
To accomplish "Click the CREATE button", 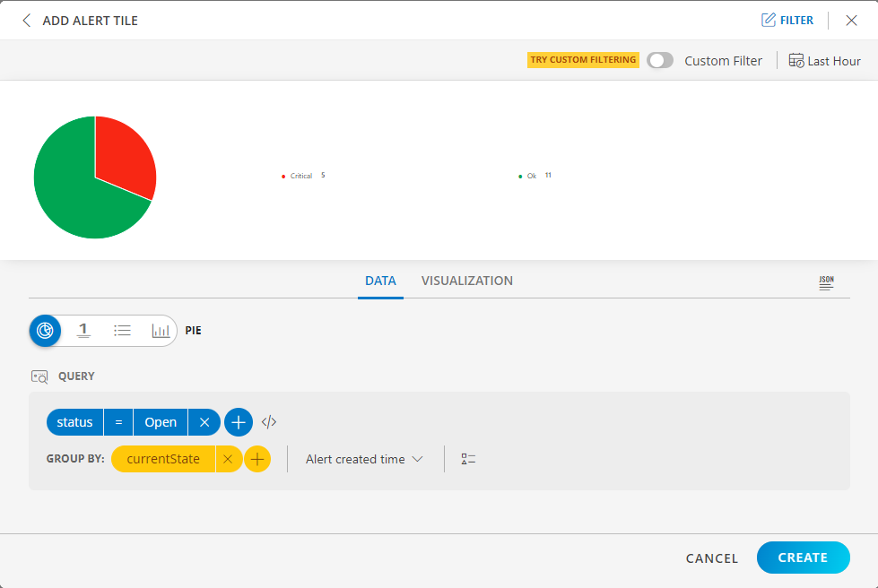I will [x=803, y=558].
